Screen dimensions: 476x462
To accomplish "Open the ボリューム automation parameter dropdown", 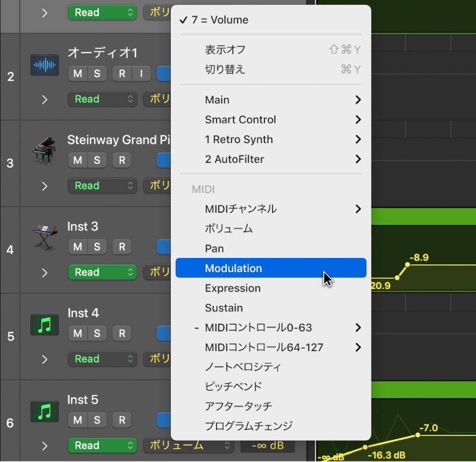I will pyautogui.click(x=189, y=445).
